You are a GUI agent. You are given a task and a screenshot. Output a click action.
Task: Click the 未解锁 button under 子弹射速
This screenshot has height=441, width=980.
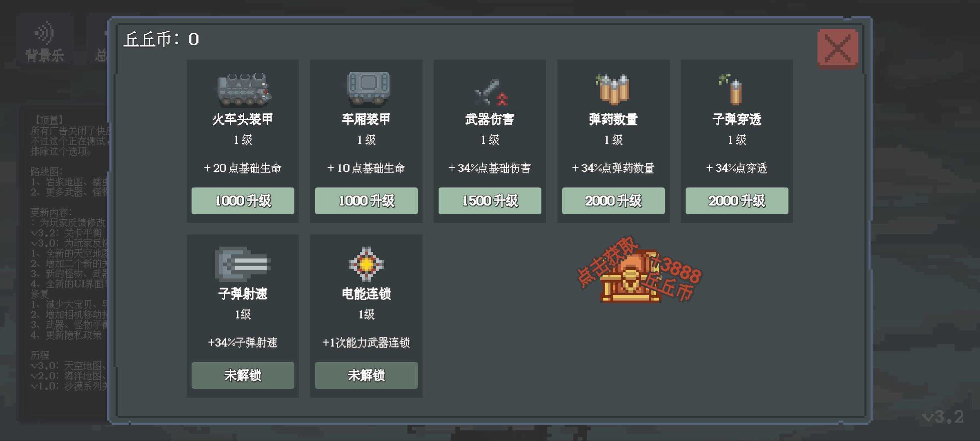click(243, 375)
